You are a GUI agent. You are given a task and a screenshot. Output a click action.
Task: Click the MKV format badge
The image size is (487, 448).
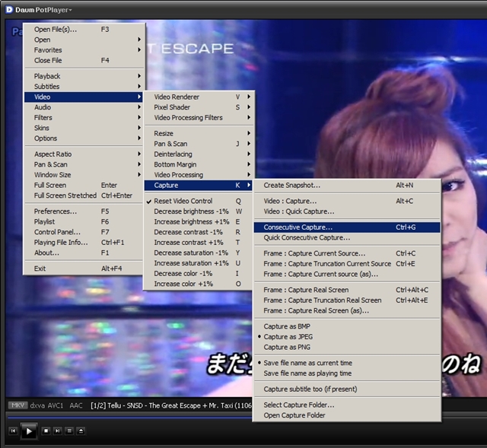coord(18,405)
